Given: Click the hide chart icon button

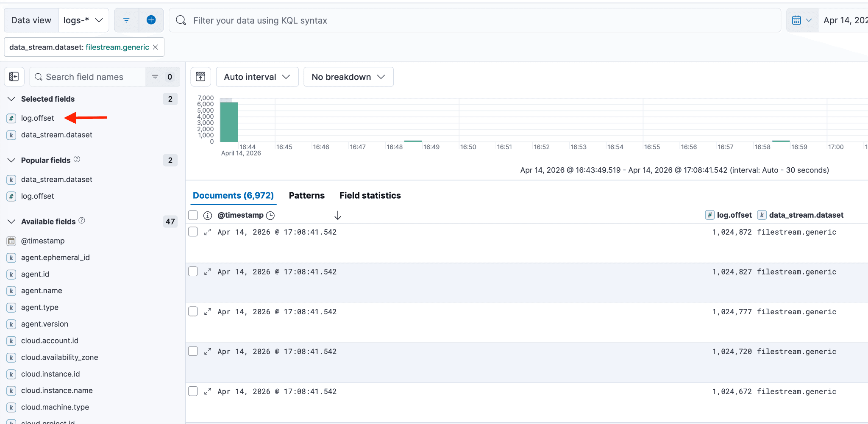Looking at the screenshot, I should (200, 77).
